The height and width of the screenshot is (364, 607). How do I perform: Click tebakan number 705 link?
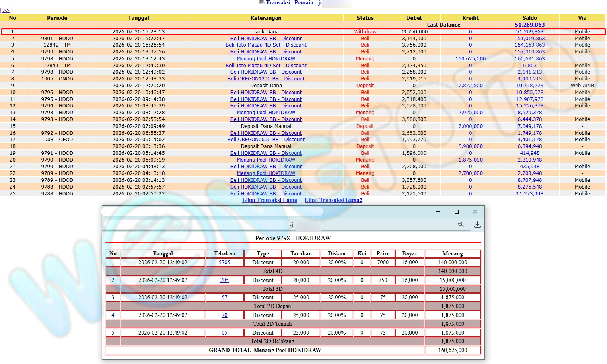click(x=224, y=280)
